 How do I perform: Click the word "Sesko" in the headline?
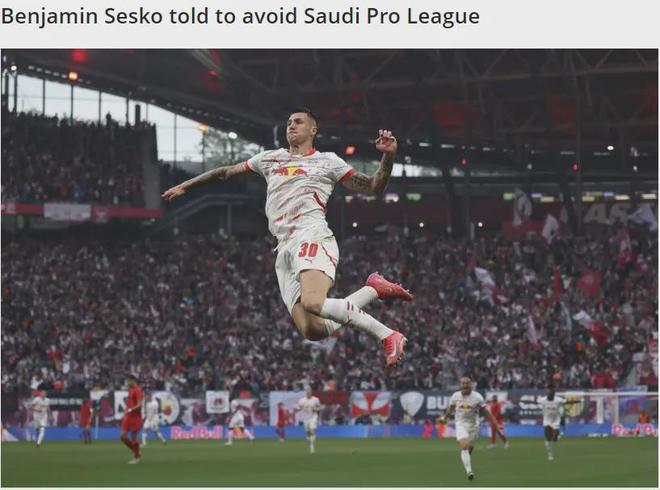click(133, 16)
